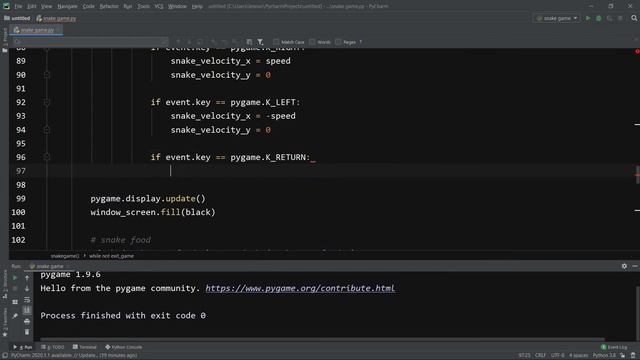Toggle code folding marker at line 90
The height and width of the screenshot is (360, 640).
point(47,75)
